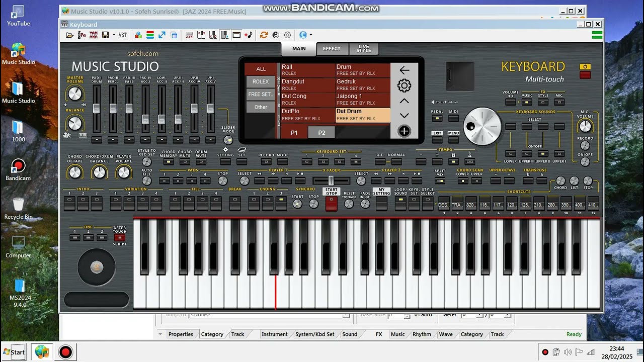Open file with the folder toolbar icon
This screenshot has width=644, height=362.
click(x=70, y=35)
